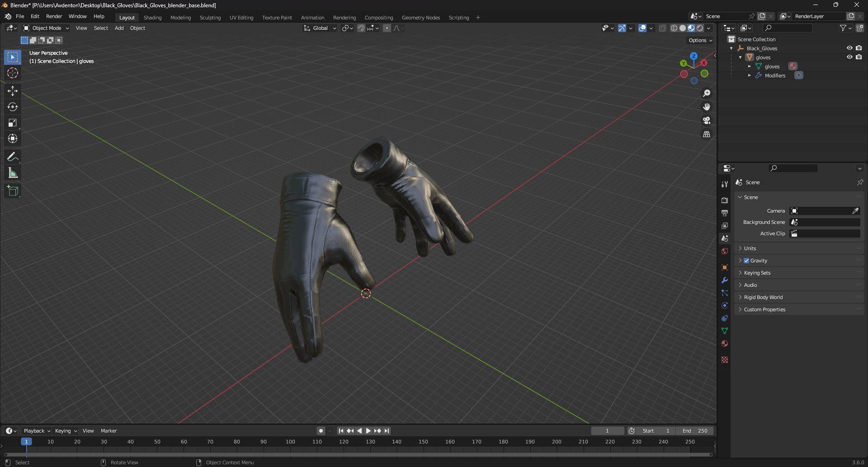Toggle camera view icon
Screen dimensions: 868x467
pyautogui.click(x=707, y=120)
